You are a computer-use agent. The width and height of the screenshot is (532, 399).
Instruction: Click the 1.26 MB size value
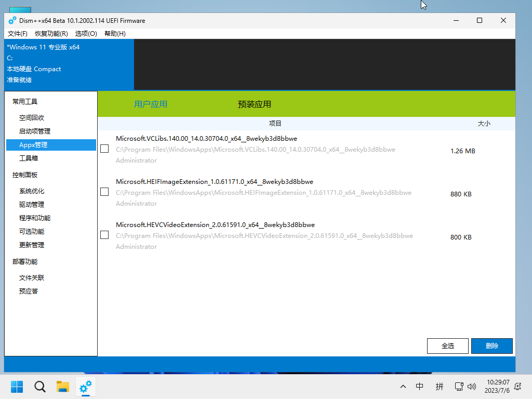pos(463,151)
